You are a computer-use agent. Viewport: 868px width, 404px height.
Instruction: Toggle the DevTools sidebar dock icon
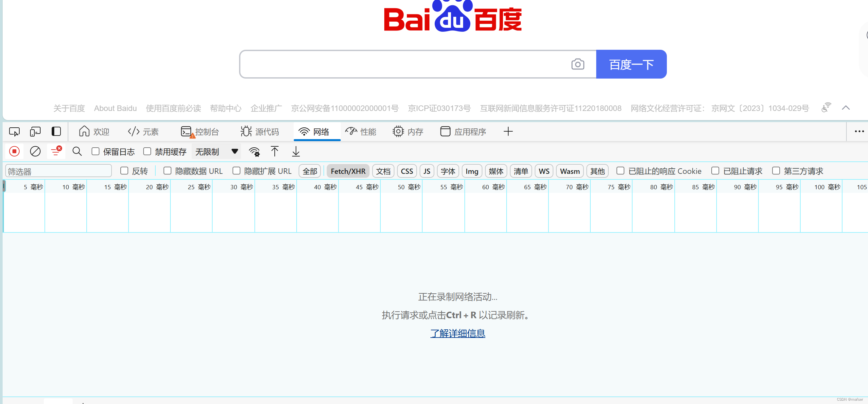coord(56,132)
